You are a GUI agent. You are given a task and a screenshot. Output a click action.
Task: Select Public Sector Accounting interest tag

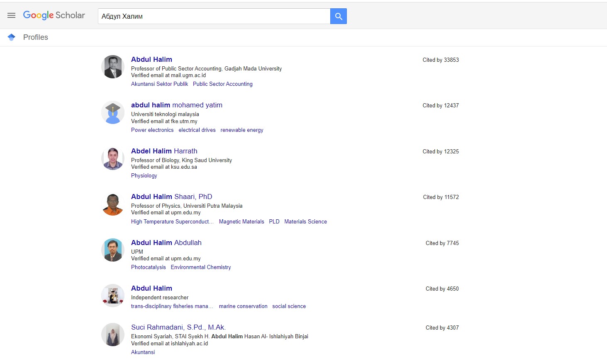[x=223, y=84]
